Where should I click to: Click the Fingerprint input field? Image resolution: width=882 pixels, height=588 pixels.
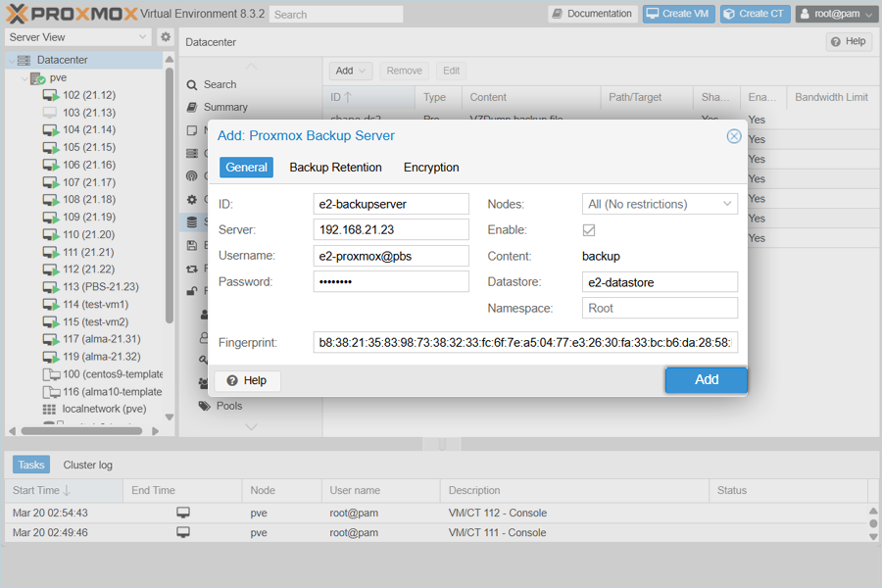click(525, 343)
